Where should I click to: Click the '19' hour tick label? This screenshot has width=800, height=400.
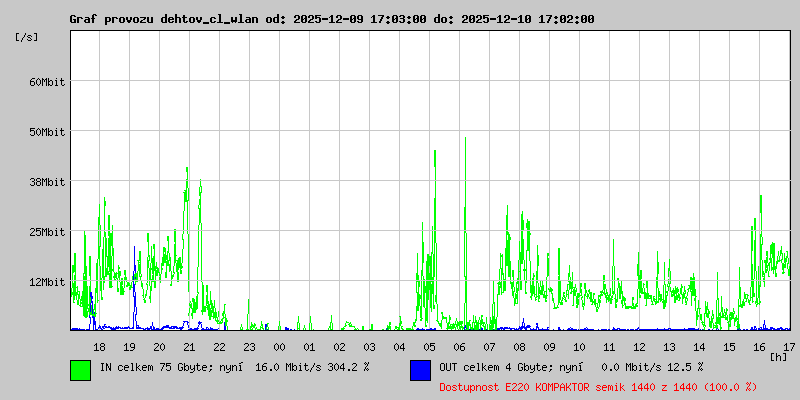(x=130, y=347)
